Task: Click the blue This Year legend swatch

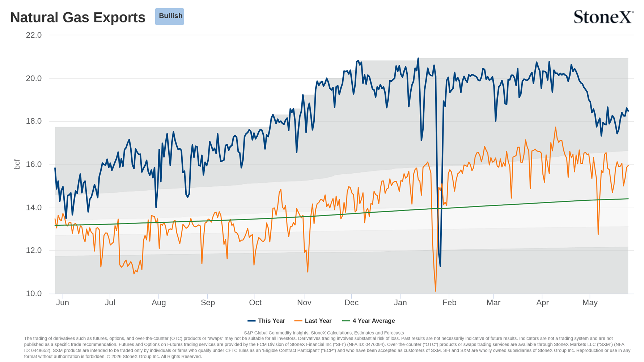Action: [251, 321]
